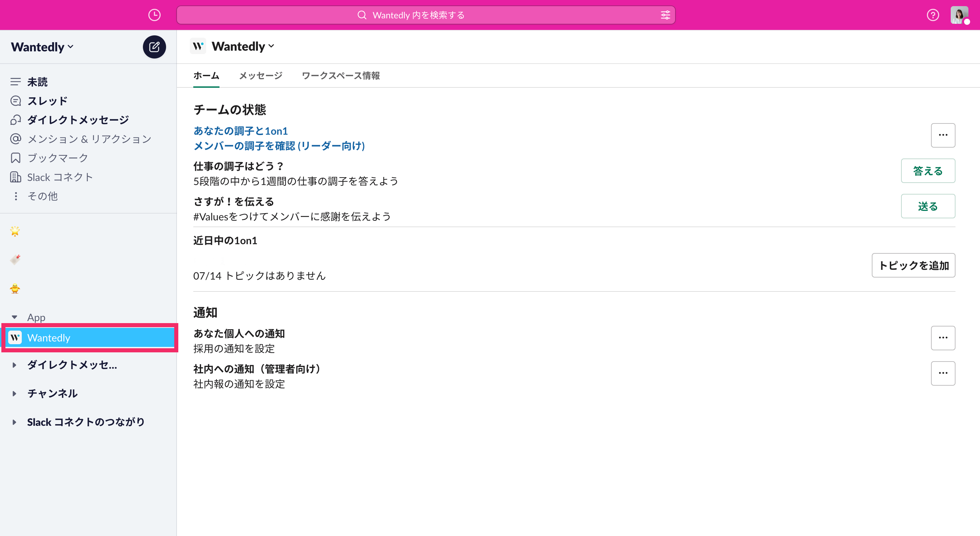Click the chick emoji sidebar section
Screen dimensions: 980x536
[x=15, y=288]
